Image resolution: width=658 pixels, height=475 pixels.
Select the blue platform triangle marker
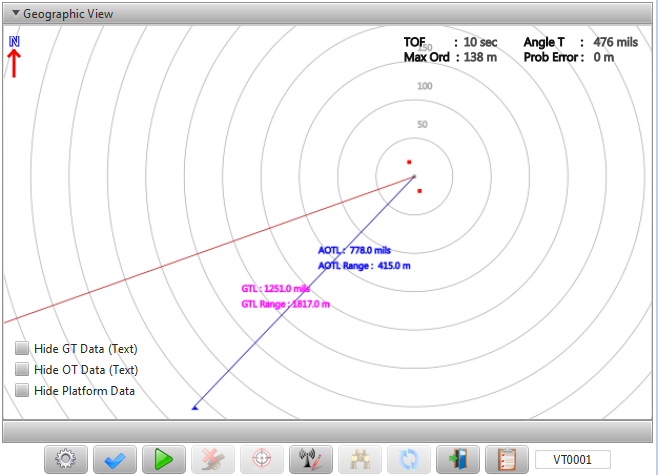tap(195, 407)
